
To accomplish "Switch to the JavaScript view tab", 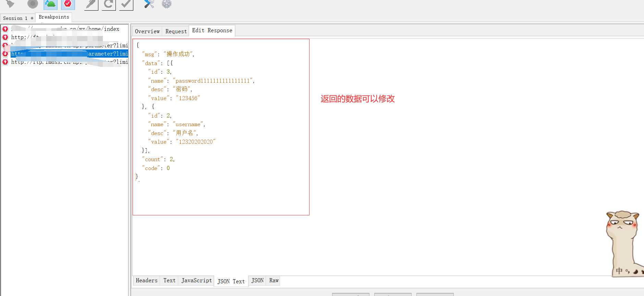I will [196, 281].
